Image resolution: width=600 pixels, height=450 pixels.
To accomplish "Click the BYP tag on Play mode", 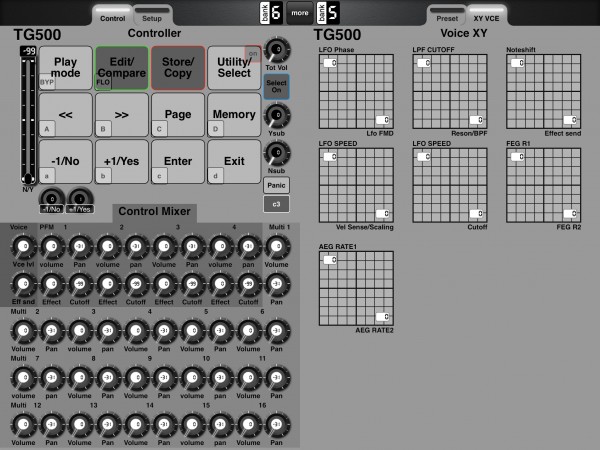I will pyautogui.click(x=47, y=82).
